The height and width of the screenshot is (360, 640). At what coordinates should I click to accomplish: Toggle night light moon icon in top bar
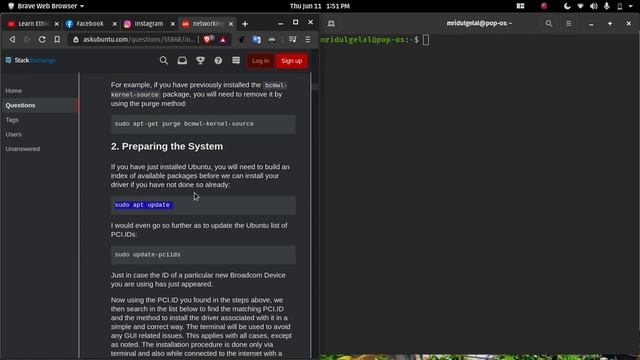[x=567, y=6]
